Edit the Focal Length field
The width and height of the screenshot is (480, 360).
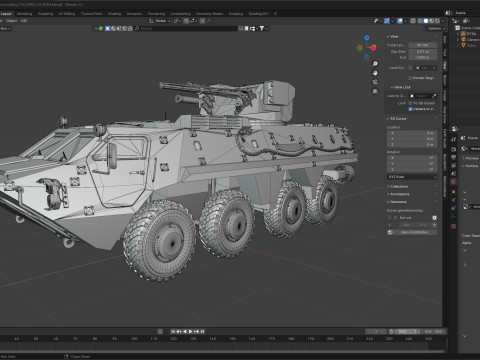pos(422,45)
